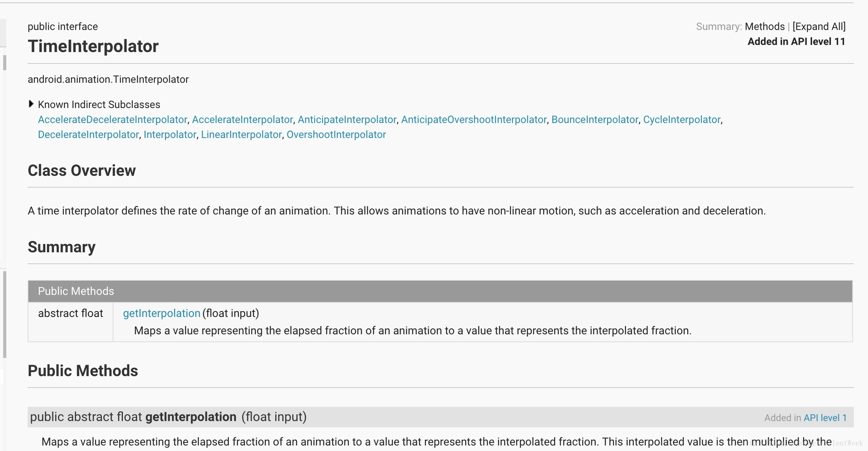Click the BounceInterpolator link
This screenshot has height=451, width=868.
click(595, 119)
